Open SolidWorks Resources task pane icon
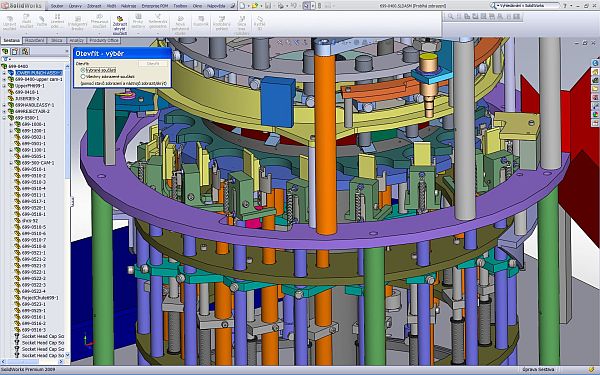Image resolution: width=600 pixels, height=375 pixels. pyautogui.click(x=595, y=63)
